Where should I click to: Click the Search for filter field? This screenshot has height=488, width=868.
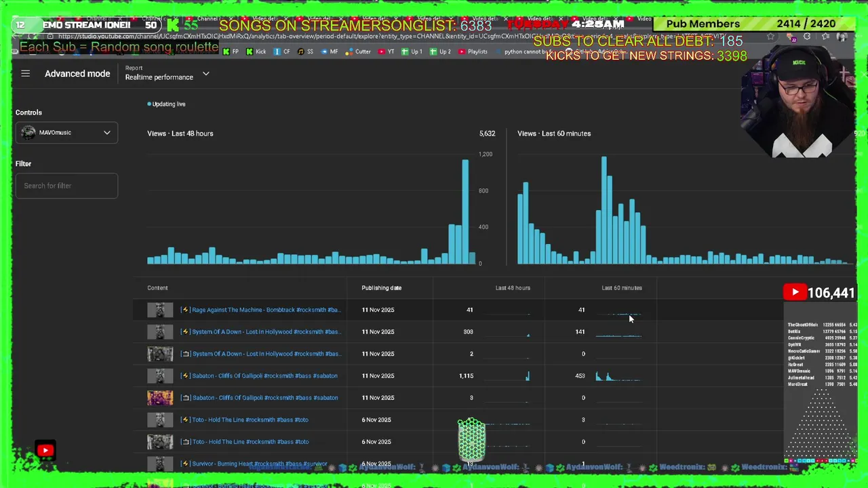point(66,186)
